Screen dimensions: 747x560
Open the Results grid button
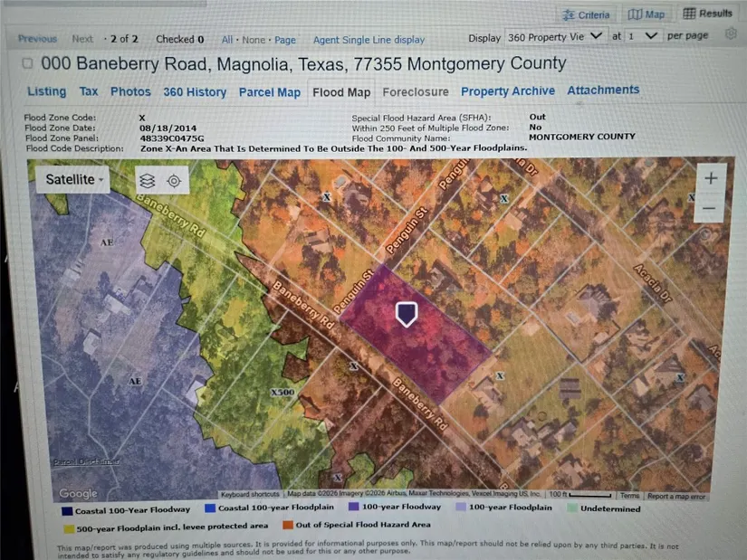pos(708,14)
